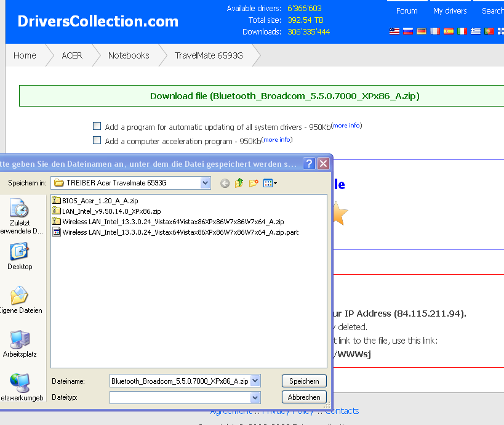The width and height of the screenshot is (504, 425).
Task: Select the German flag language icon
Action: [x=422, y=31]
